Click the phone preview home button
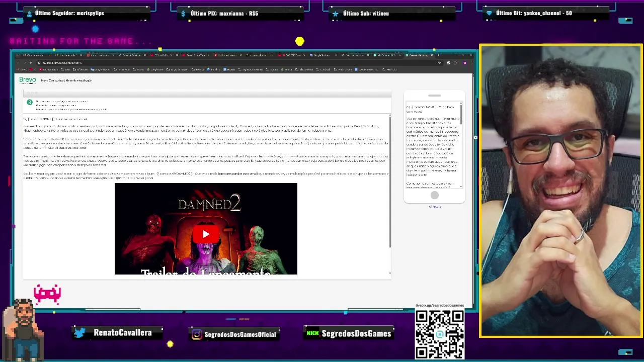Screen dimensions: 644x362 click(x=434, y=195)
